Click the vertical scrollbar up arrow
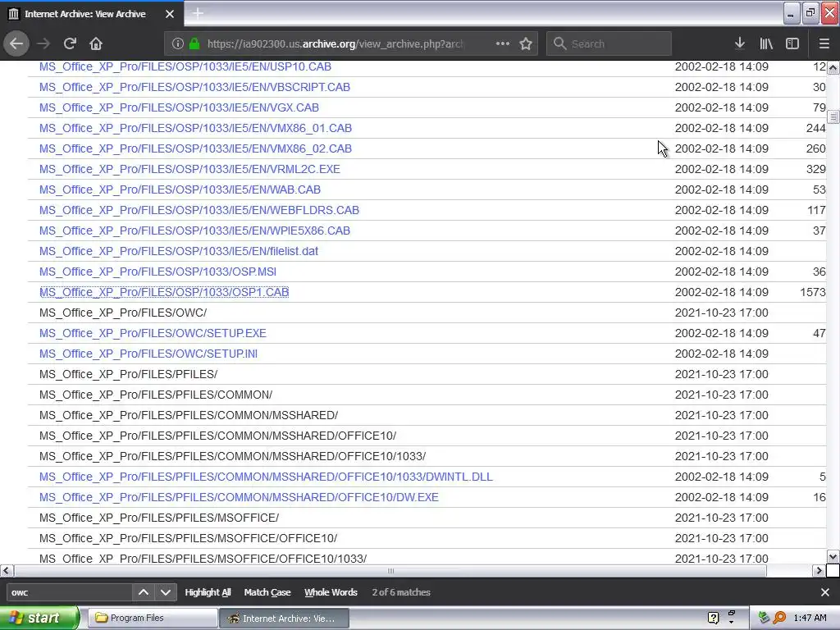This screenshot has width=840, height=630. (x=833, y=67)
